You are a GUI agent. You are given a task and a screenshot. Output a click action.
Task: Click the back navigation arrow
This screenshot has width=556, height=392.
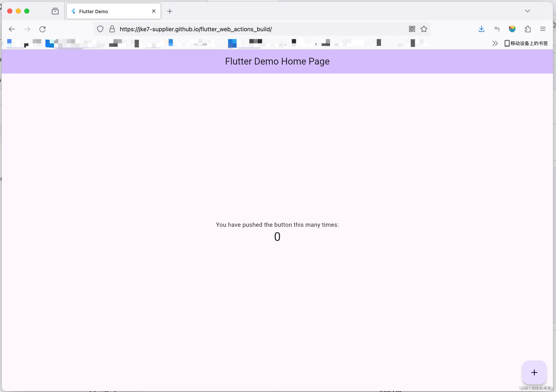(12, 29)
